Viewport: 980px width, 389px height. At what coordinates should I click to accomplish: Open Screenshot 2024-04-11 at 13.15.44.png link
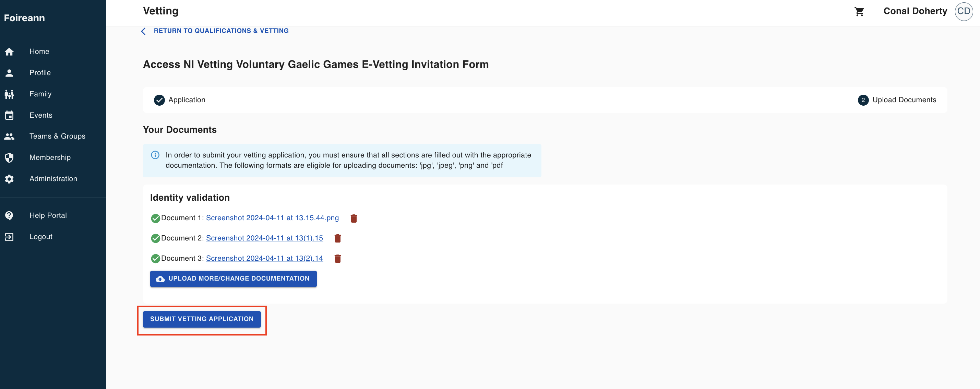click(272, 218)
